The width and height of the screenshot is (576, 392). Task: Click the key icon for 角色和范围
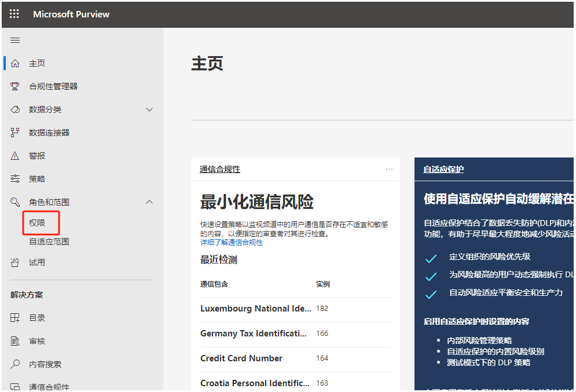pos(15,202)
